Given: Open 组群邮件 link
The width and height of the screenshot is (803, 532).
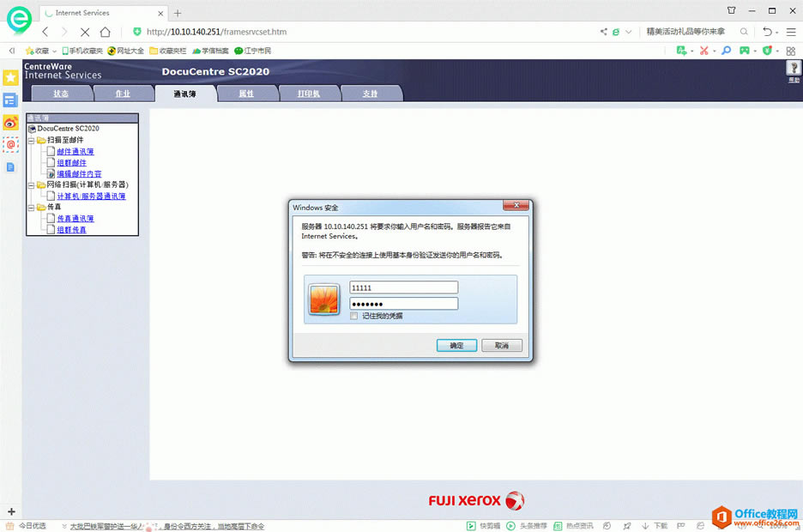Looking at the screenshot, I should pyautogui.click(x=72, y=163).
